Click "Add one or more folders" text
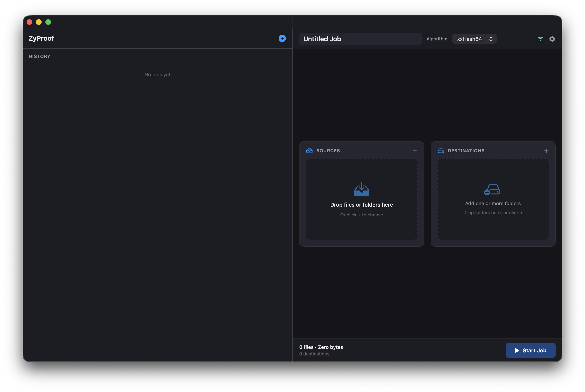The height and width of the screenshot is (392, 585). [x=493, y=204]
